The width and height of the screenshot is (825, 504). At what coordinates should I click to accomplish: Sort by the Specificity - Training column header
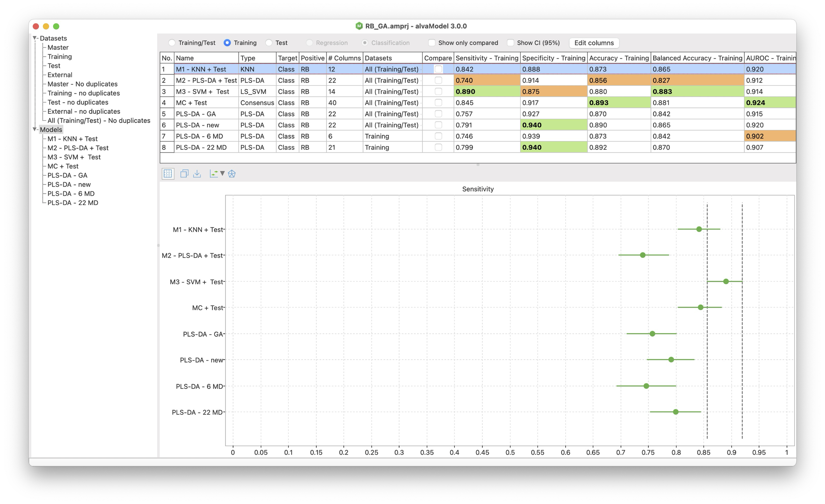[x=553, y=58]
